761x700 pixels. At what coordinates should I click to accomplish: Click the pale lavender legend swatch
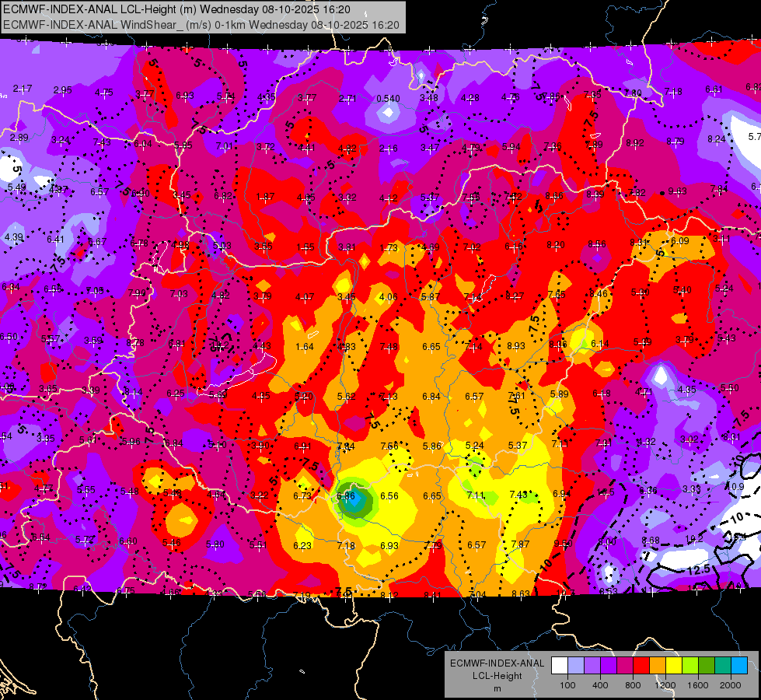576,666
